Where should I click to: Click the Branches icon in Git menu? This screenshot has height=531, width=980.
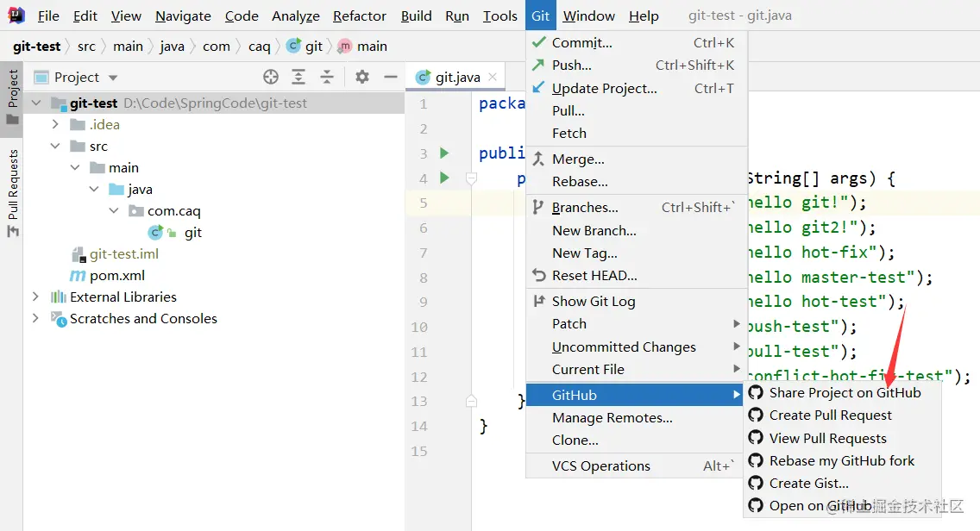[537, 207]
